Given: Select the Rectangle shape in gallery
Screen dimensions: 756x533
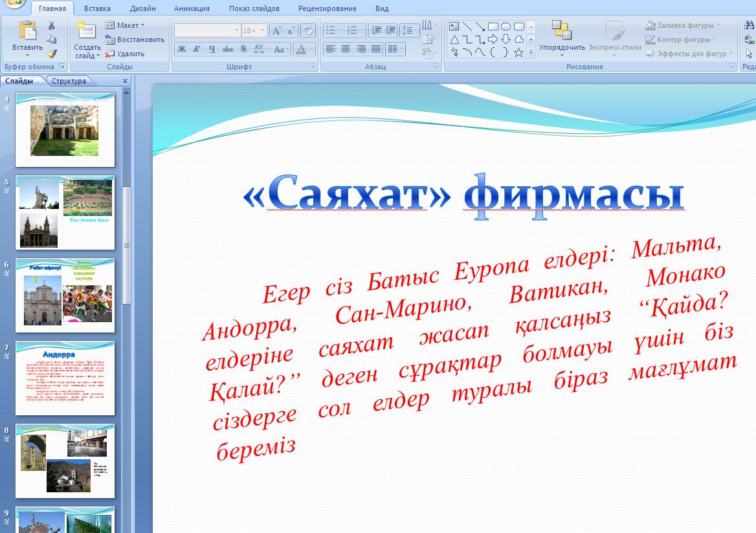Looking at the screenshot, I should [493, 26].
